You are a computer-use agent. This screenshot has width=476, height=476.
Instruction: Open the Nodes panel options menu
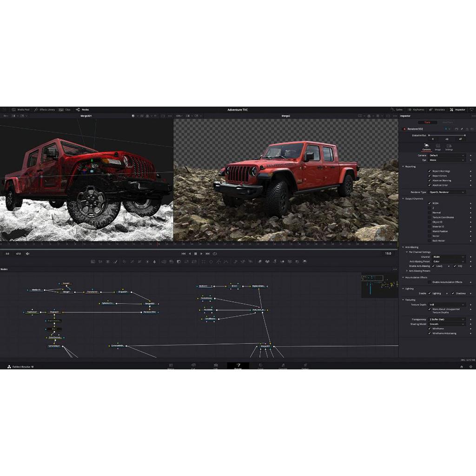[395, 269]
